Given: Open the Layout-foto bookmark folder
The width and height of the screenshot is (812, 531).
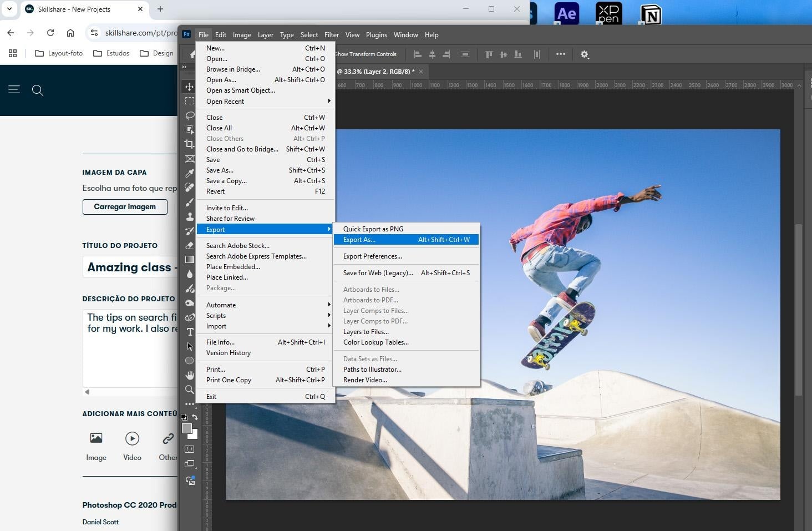Looking at the screenshot, I should (x=59, y=53).
